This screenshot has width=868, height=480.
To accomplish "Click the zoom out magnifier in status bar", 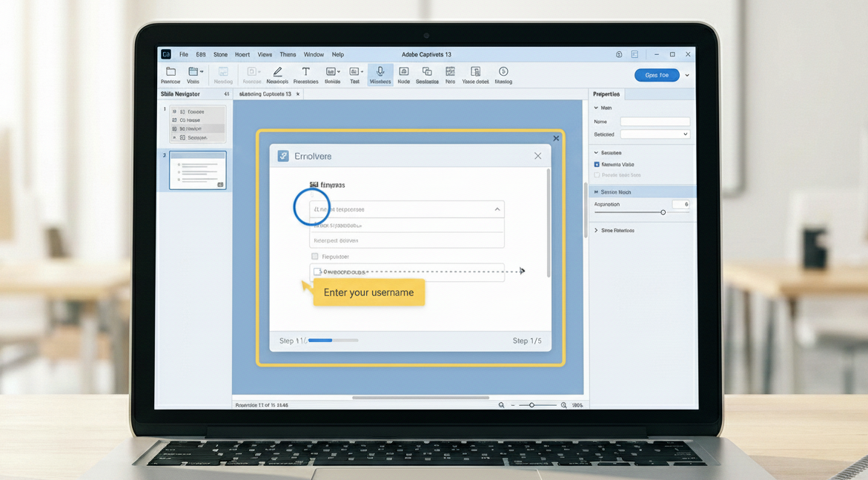I will (x=502, y=405).
